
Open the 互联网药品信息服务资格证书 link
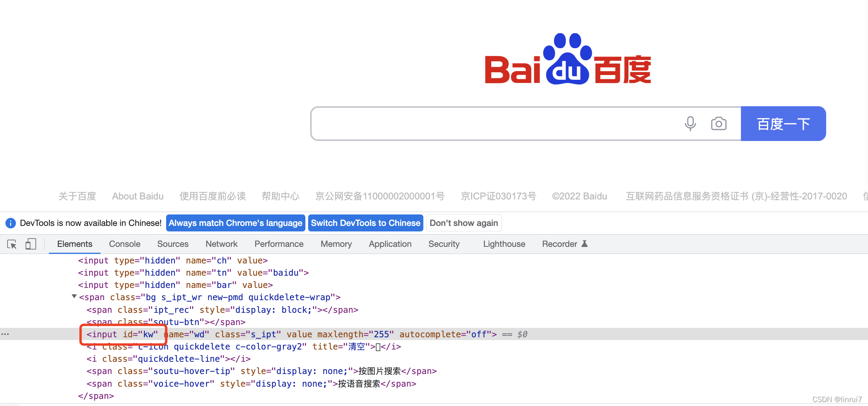click(736, 196)
